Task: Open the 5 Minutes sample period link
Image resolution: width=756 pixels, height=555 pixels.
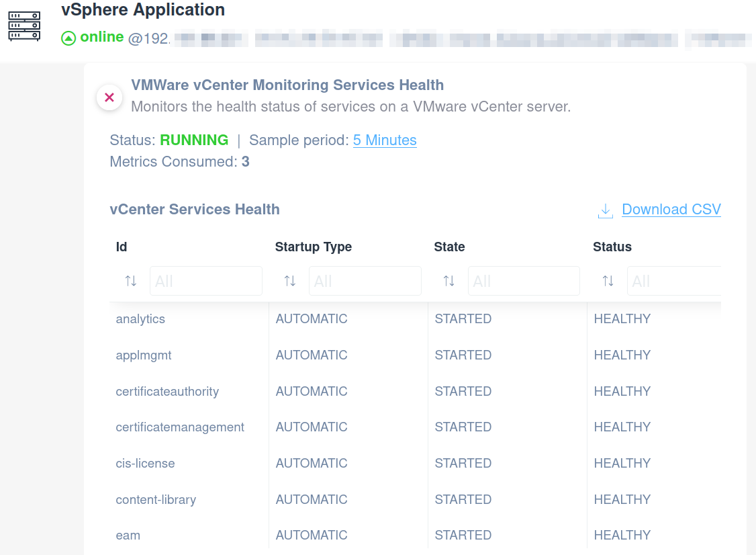Action: coord(385,140)
